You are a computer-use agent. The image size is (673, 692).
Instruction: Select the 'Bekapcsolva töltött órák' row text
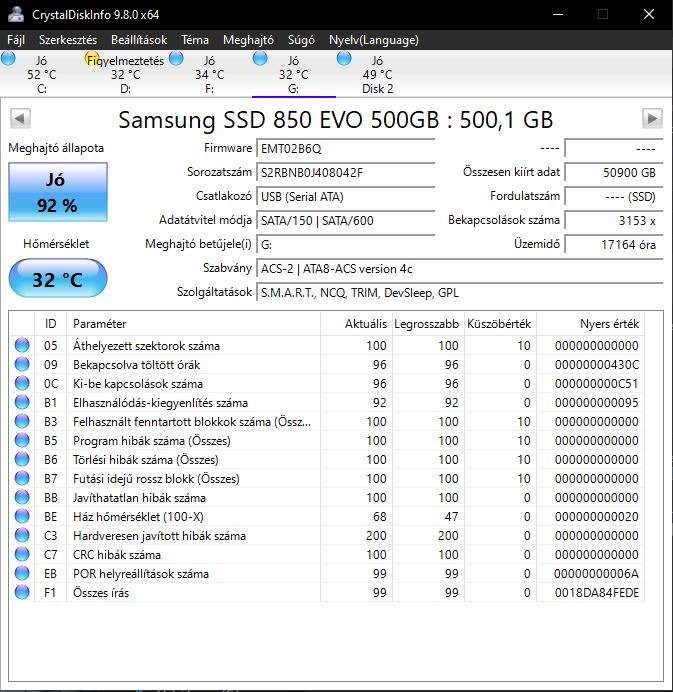tap(136, 365)
